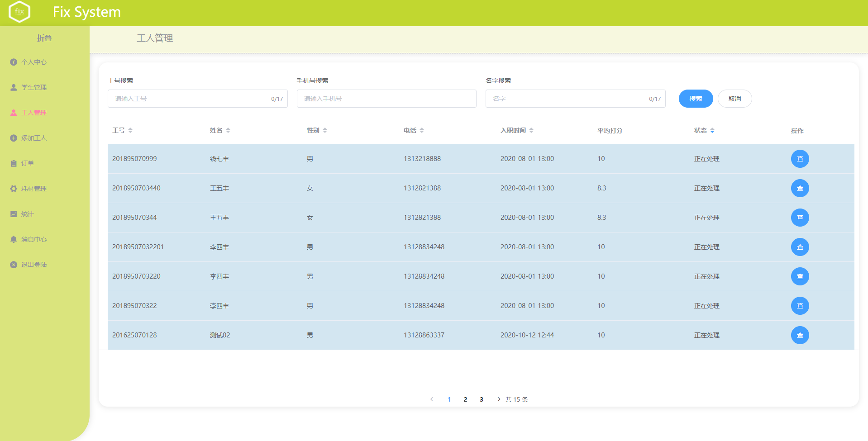The height and width of the screenshot is (441, 868).
Task: Click 查 button for worker 20189507032201
Action: pos(800,247)
